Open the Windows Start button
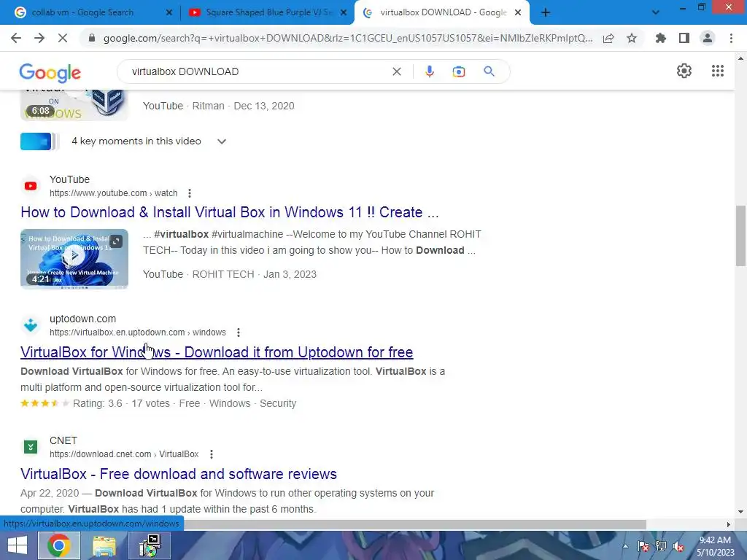This screenshot has height=560, width=747. 18,545
